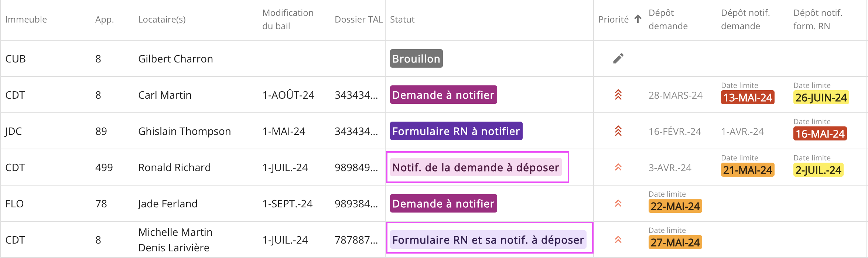Select Formulaire RN à notifier status badge
Viewport: 868px width, 258px height.
point(456,131)
